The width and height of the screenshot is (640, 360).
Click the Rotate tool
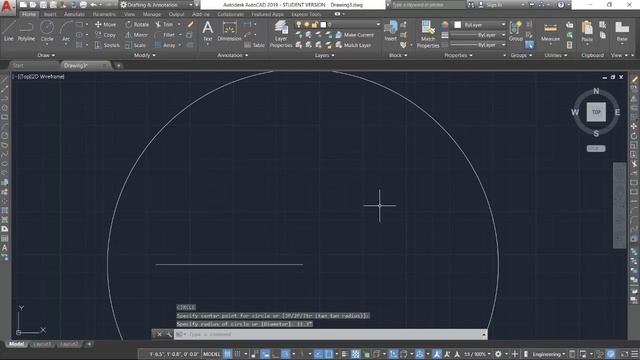(137, 24)
